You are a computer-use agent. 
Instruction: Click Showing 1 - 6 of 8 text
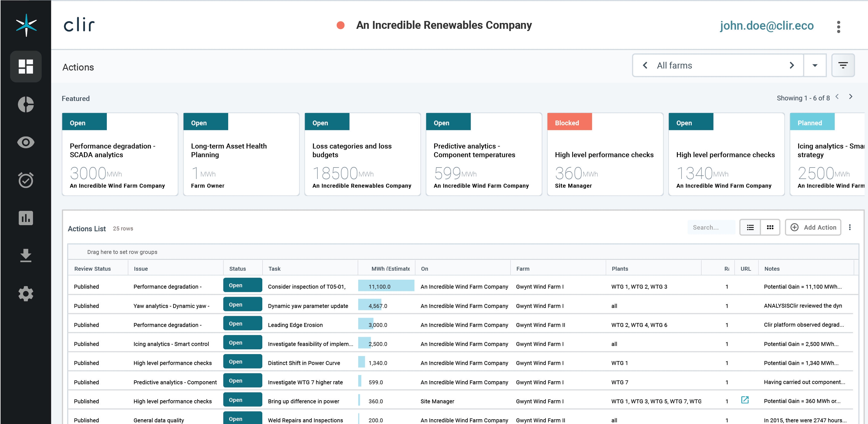pos(803,98)
